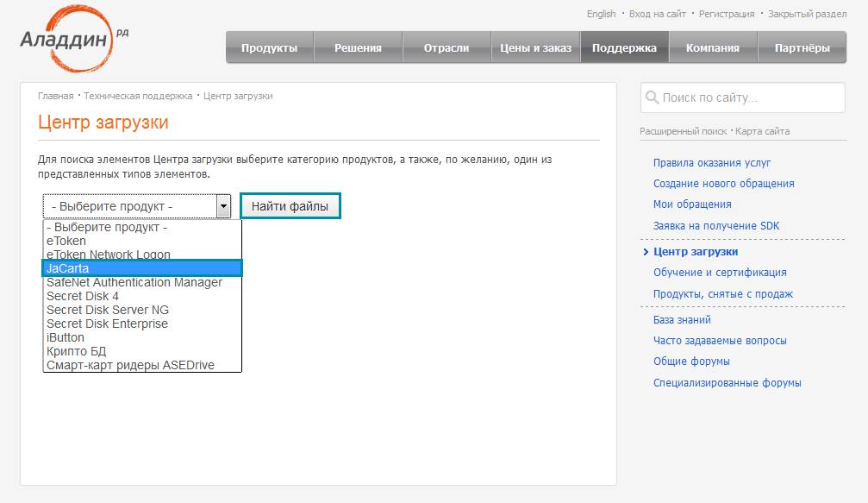The width and height of the screenshot is (868, 503).
Task: Click the Регистрация link
Action: point(727,14)
